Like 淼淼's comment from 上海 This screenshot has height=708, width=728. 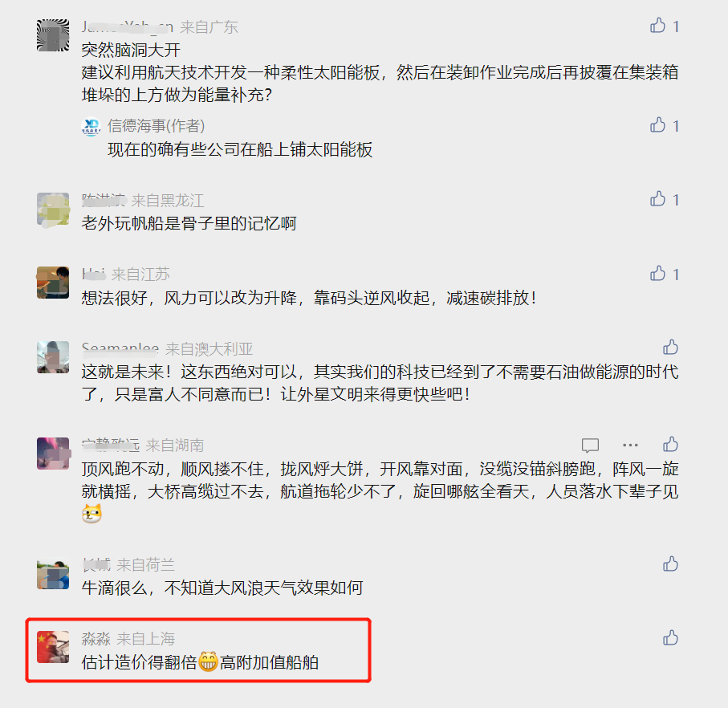click(670, 638)
